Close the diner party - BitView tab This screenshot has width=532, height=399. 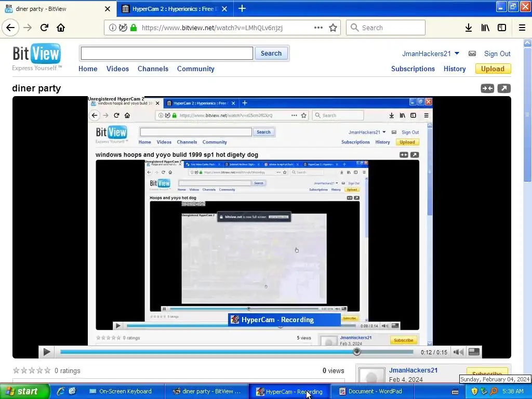click(107, 9)
